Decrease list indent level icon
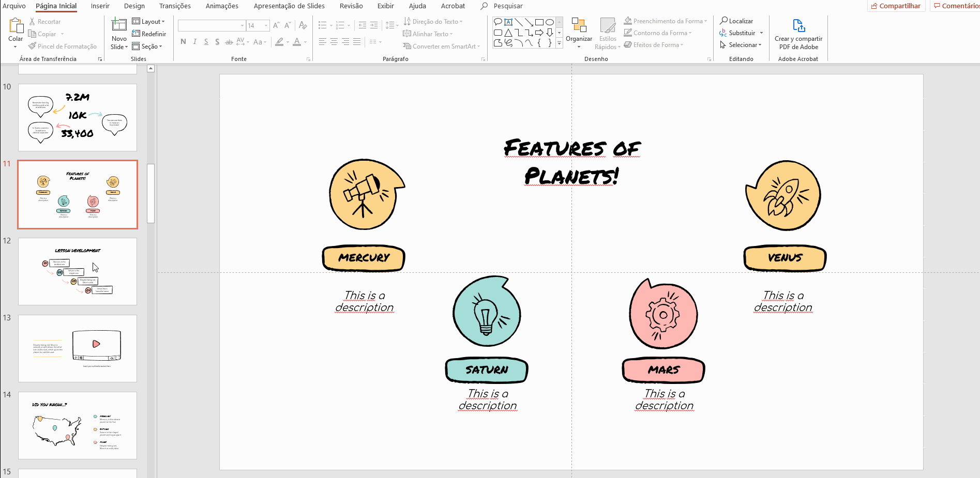The image size is (980, 478). point(363,25)
